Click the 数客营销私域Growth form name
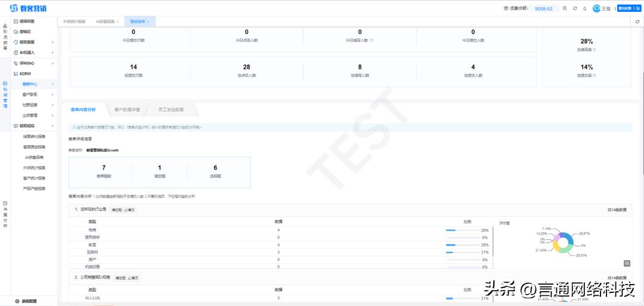 tap(103, 151)
